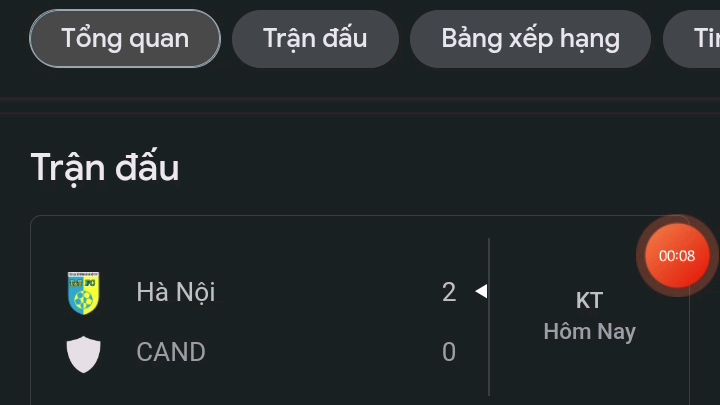Click CAND's score of 0
Image resolution: width=720 pixels, height=405 pixels.
pyautogui.click(x=449, y=352)
